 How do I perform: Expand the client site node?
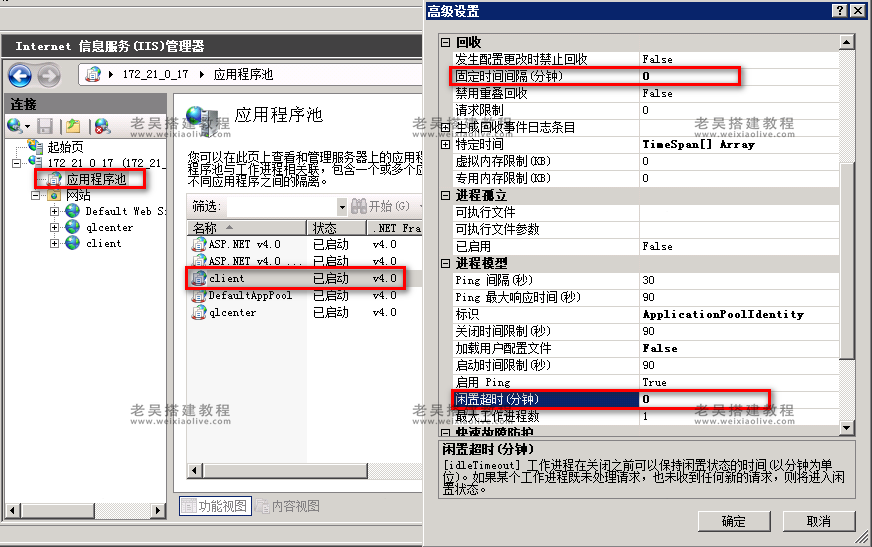point(54,243)
